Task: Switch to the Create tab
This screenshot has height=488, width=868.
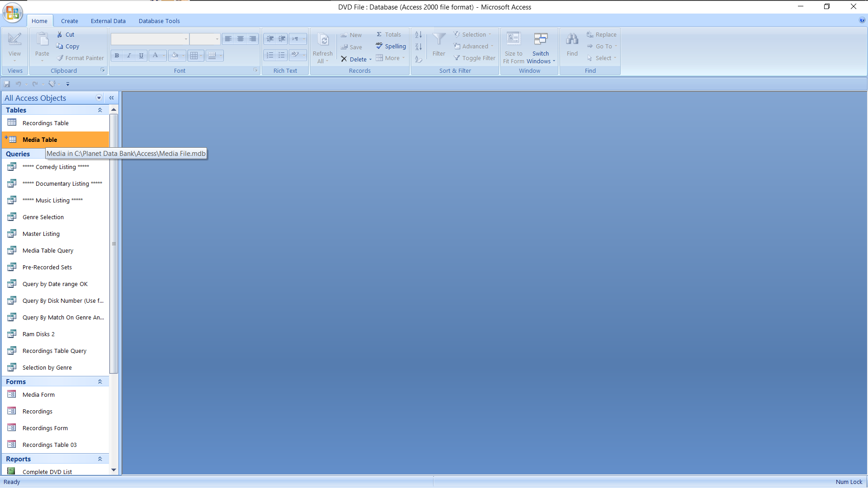Action: tap(69, 21)
